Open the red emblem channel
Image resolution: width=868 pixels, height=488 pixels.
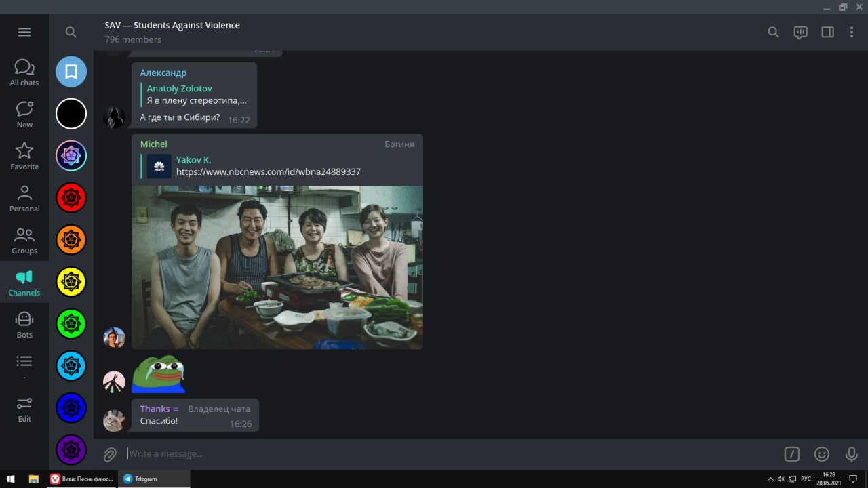(71, 197)
